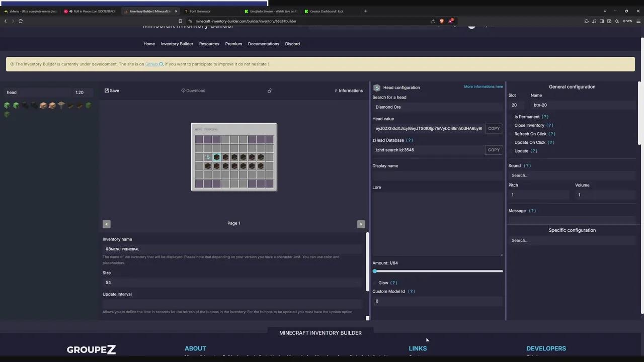Click the browser reload icon
The height and width of the screenshot is (362, 644).
coord(21,21)
